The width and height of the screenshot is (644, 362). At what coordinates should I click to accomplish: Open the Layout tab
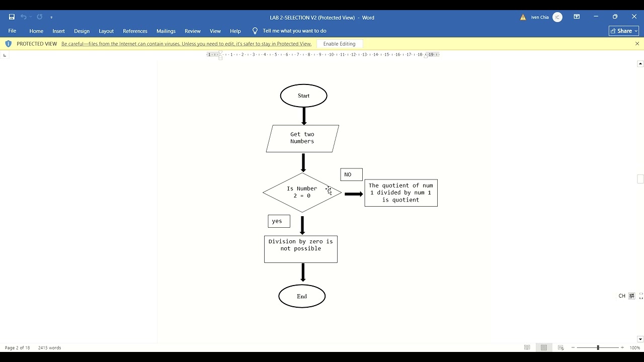point(106,31)
